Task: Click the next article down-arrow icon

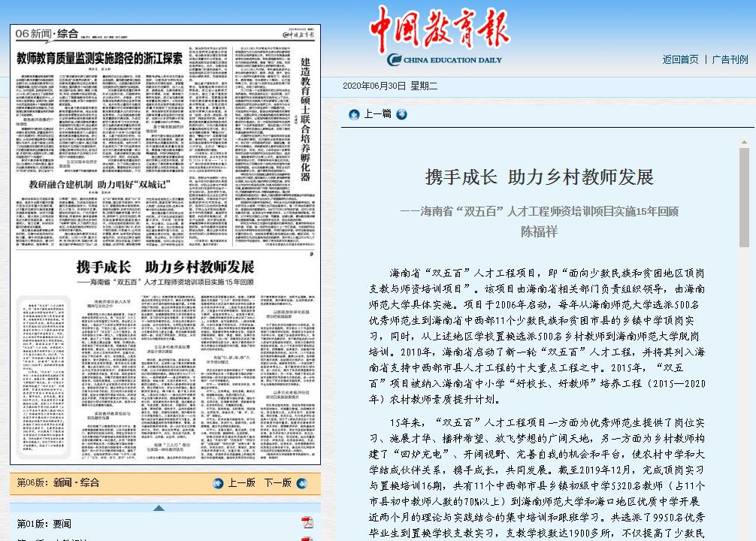Action: 402,114
